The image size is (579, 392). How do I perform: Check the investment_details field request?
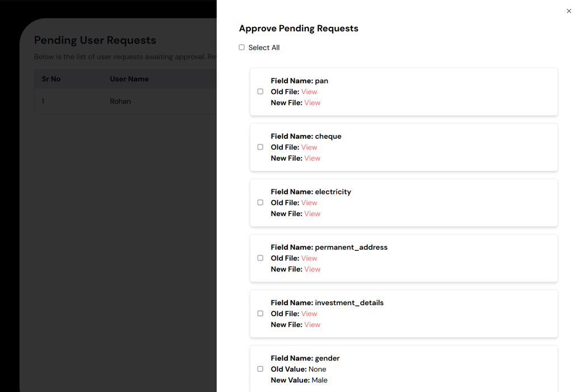click(x=260, y=314)
